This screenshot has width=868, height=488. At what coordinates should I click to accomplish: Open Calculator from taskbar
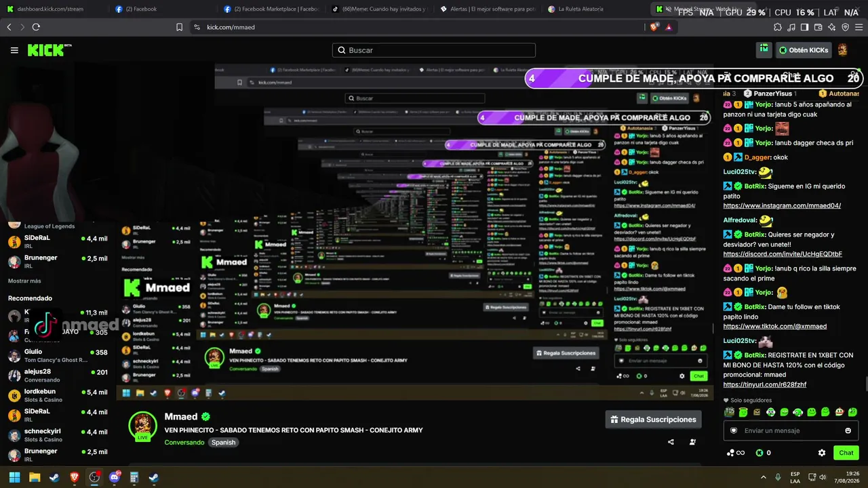click(x=134, y=477)
